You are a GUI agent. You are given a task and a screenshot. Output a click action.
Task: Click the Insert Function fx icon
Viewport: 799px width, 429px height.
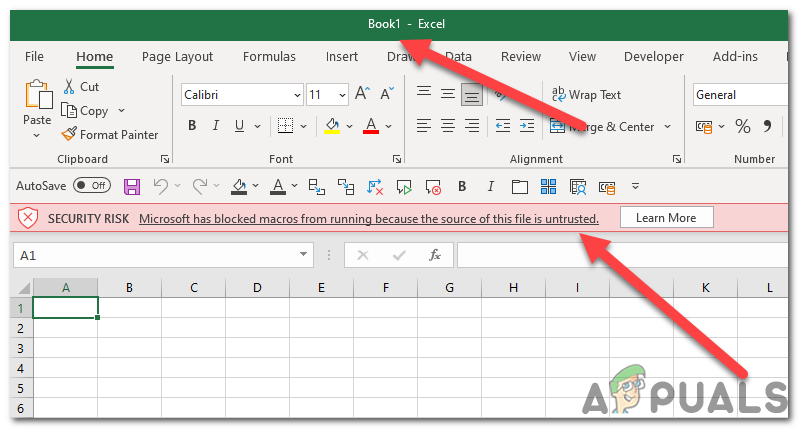435,255
